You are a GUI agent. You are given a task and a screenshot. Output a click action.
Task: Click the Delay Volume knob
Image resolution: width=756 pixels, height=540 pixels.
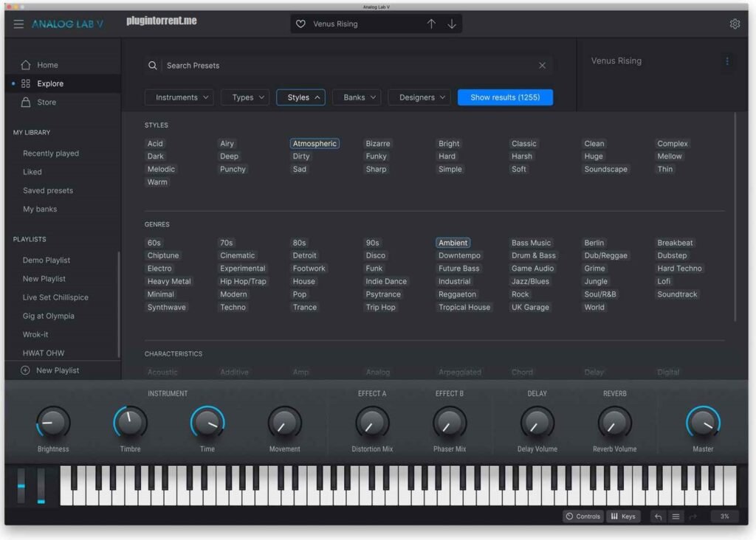pyautogui.click(x=537, y=423)
